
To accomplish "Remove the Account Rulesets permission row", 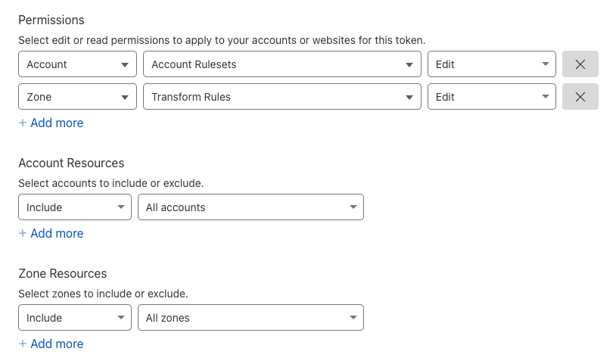I will [x=580, y=64].
